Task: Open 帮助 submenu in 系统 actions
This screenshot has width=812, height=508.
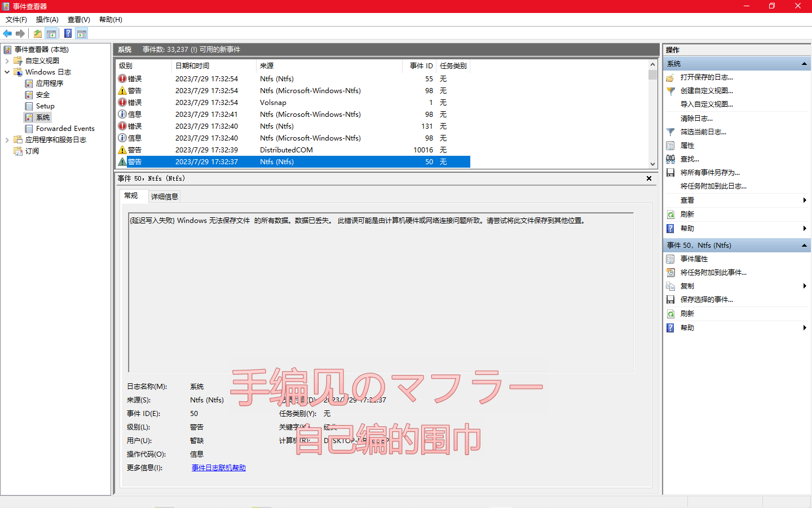Action: (687, 229)
